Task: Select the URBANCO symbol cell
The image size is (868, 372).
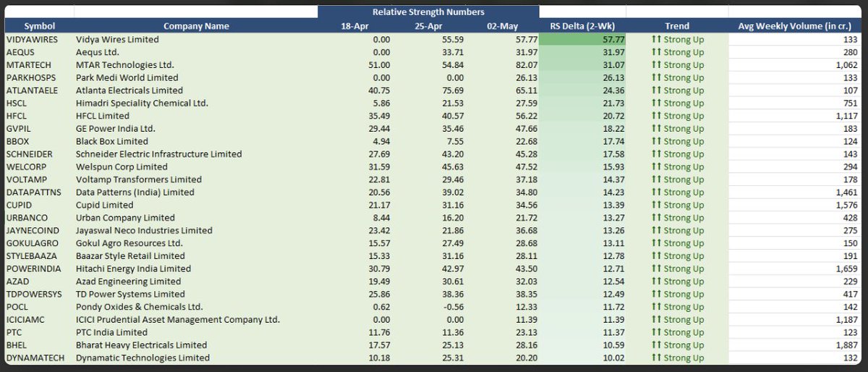Action: tap(26, 218)
